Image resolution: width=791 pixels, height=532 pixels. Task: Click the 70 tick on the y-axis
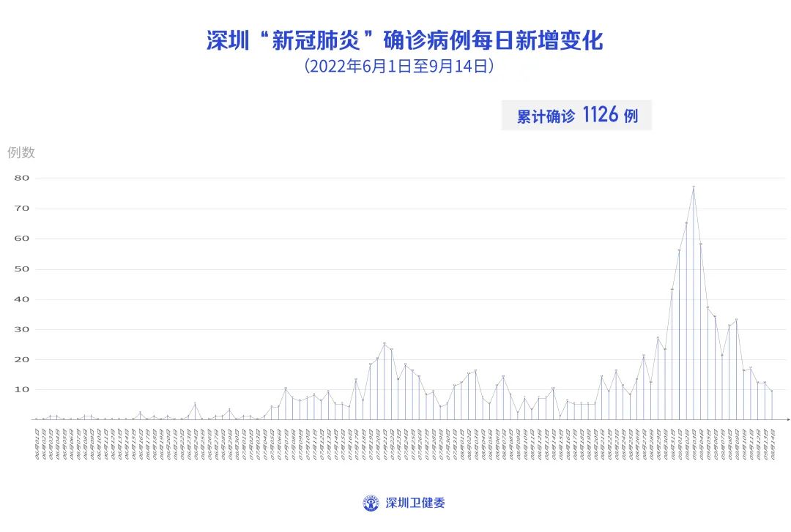click(21, 209)
